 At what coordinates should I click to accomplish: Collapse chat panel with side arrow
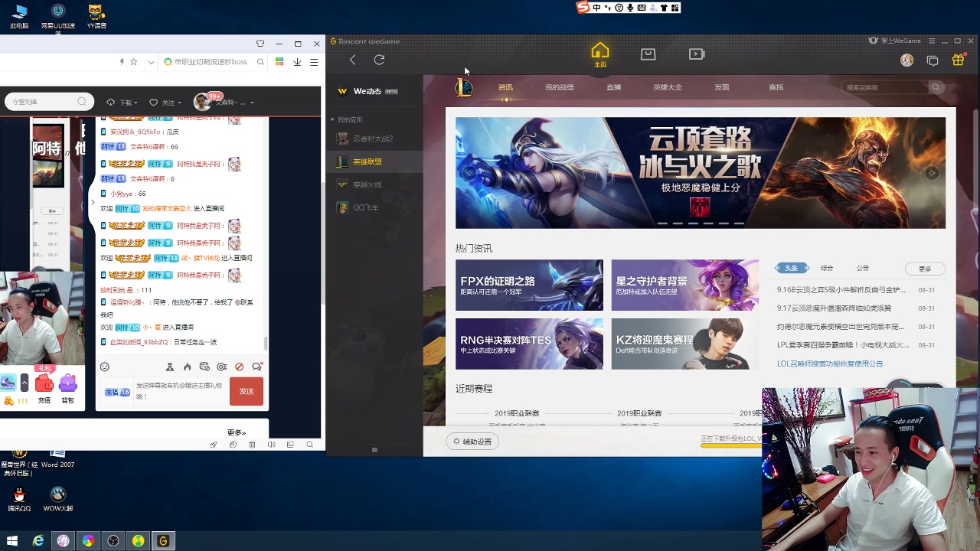pyautogui.click(x=93, y=203)
